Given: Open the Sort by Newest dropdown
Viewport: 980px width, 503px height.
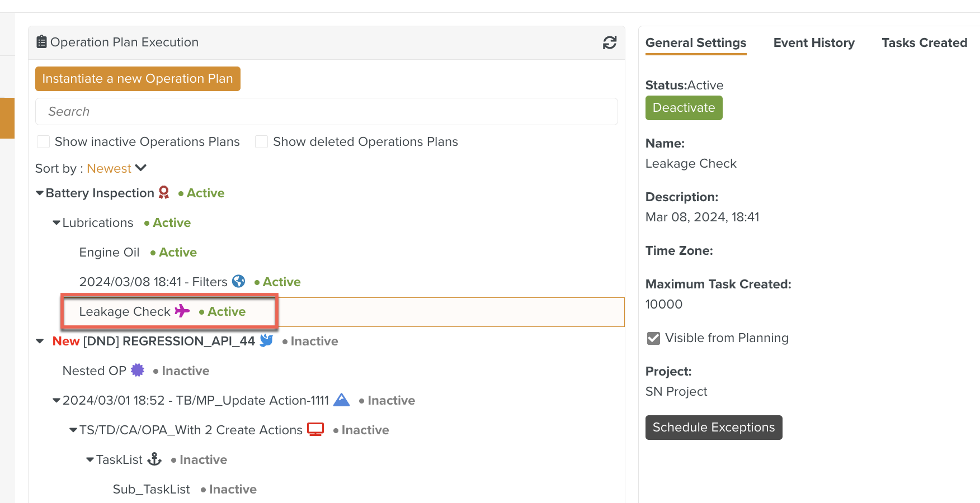Looking at the screenshot, I should coord(116,168).
